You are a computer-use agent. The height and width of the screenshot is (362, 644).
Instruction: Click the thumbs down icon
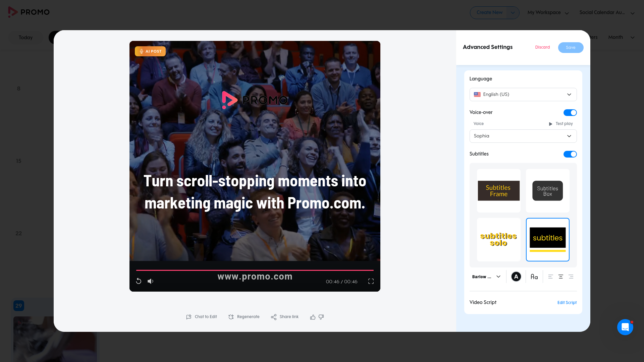click(x=321, y=317)
